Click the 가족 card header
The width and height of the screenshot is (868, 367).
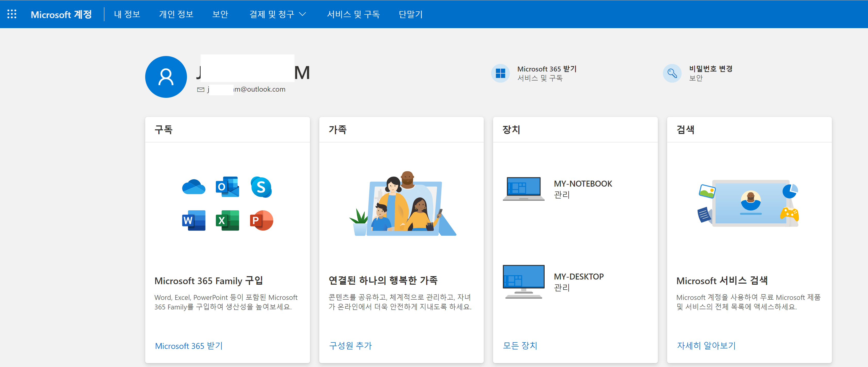click(338, 130)
